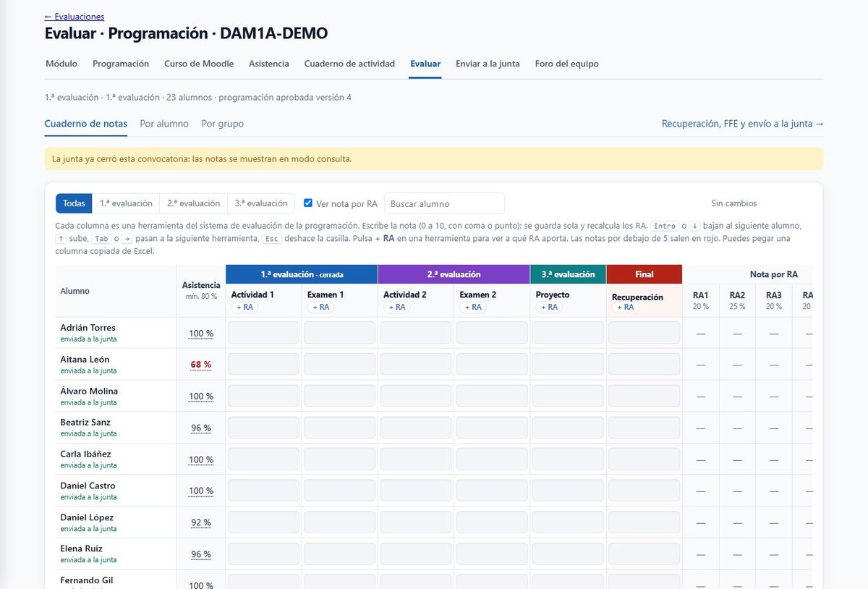
Task: Click Elena Ruiz's 96 % attendance
Action: [201, 555]
